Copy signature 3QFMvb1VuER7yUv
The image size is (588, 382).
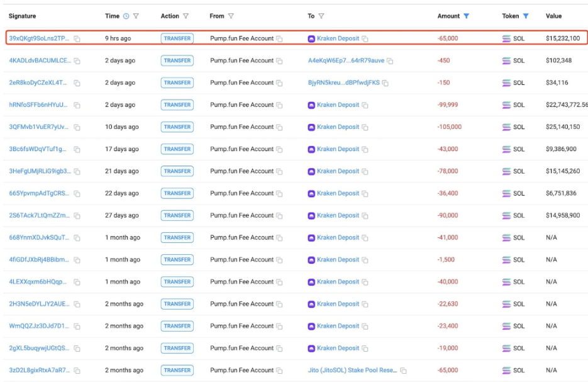(77, 127)
